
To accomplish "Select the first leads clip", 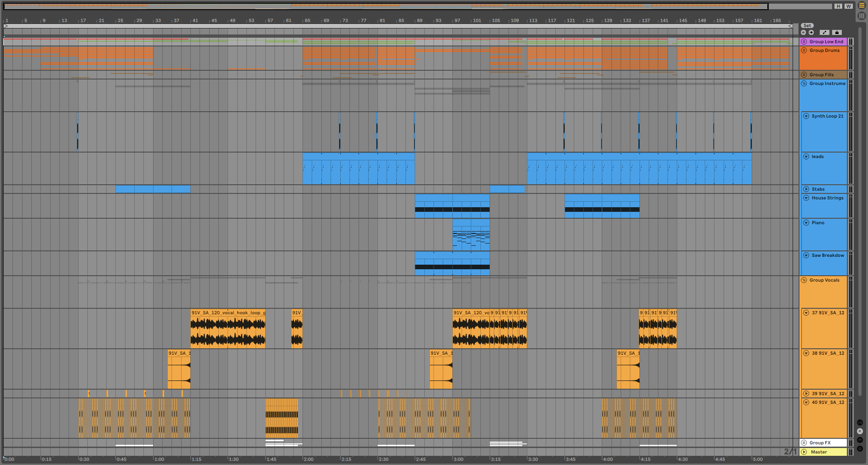I will tap(359, 169).
